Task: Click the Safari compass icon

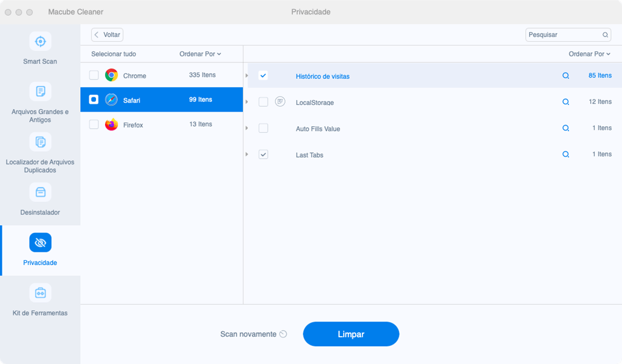Action: coord(112,99)
